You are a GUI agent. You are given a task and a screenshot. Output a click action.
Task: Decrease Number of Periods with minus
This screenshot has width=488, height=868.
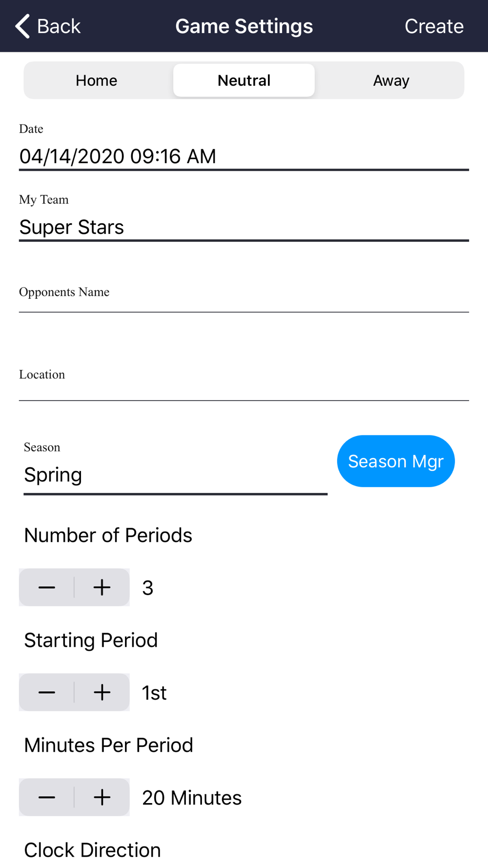[x=47, y=587]
